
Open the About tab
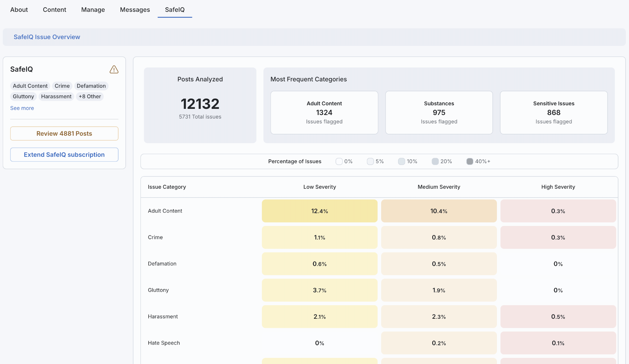tap(19, 9)
